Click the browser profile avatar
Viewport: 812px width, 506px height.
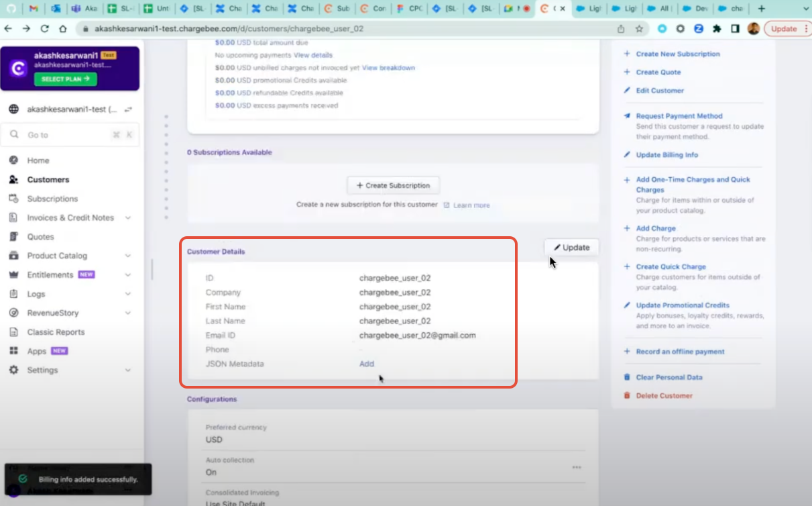point(754,29)
